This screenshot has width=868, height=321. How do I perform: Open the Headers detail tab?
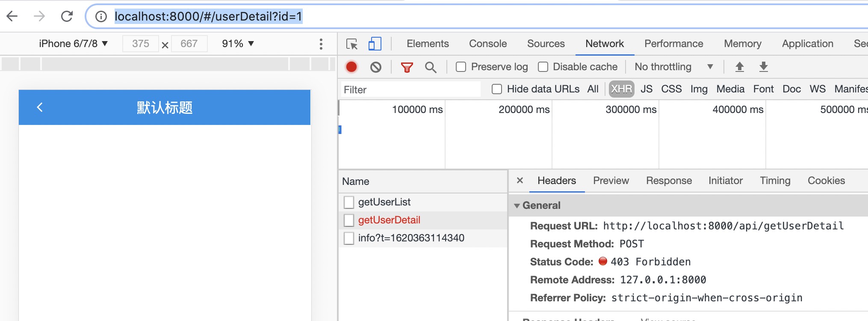[x=557, y=181]
